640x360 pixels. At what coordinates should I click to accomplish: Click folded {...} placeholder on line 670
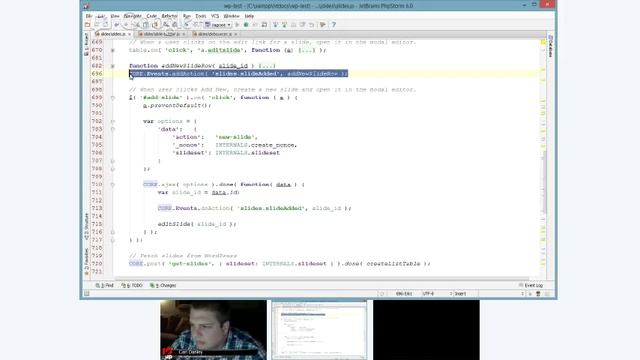(306, 50)
